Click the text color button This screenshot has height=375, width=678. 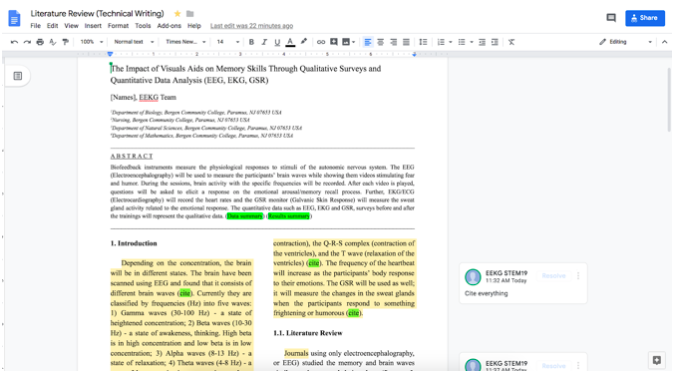(291, 42)
